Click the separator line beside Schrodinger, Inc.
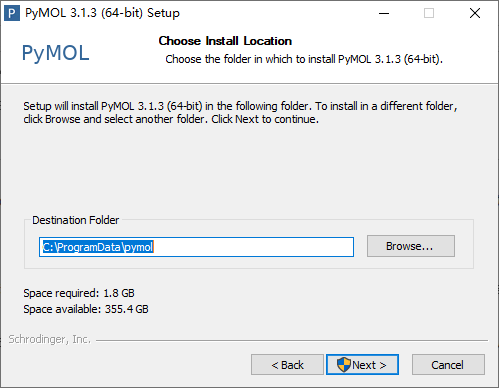 [x=292, y=340]
